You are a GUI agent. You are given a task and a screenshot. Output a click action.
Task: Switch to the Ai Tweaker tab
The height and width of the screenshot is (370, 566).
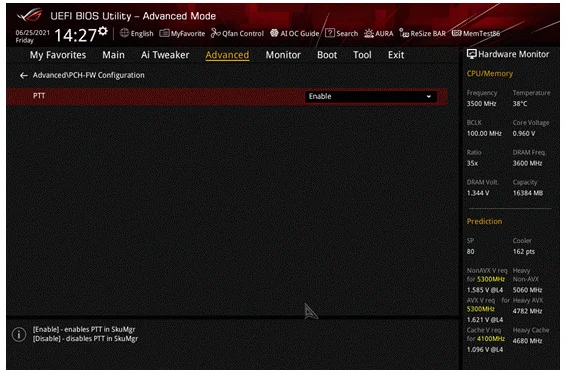pos(165,55)
